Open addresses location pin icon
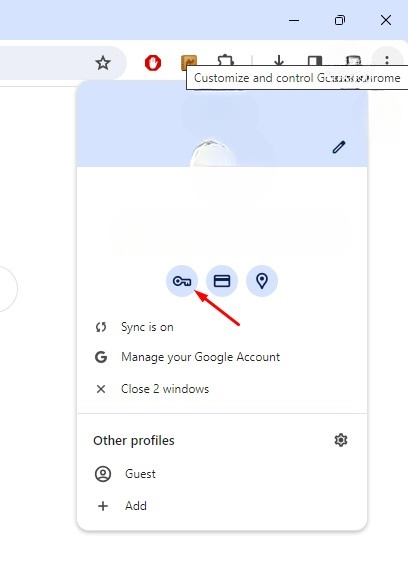 click(x=262, y=281)
